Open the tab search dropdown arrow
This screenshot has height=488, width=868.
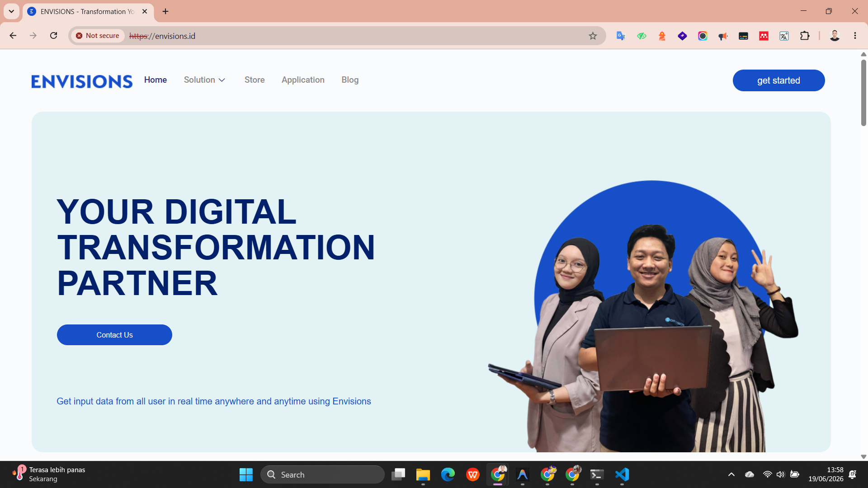(x=11, y=11)
